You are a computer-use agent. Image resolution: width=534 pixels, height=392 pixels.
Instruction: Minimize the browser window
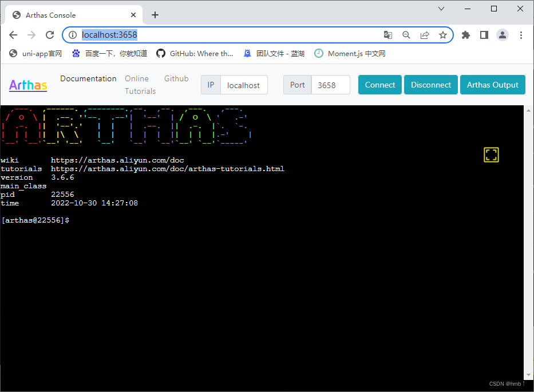coord(468,9)
